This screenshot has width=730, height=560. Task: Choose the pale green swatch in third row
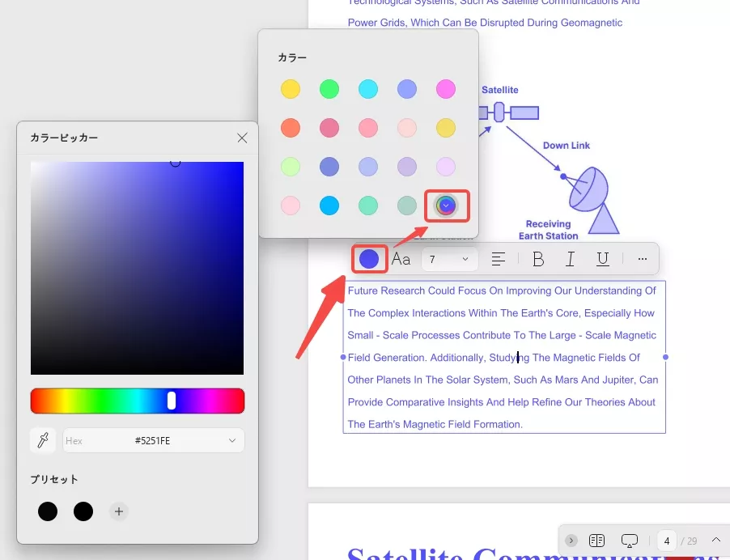291,167
